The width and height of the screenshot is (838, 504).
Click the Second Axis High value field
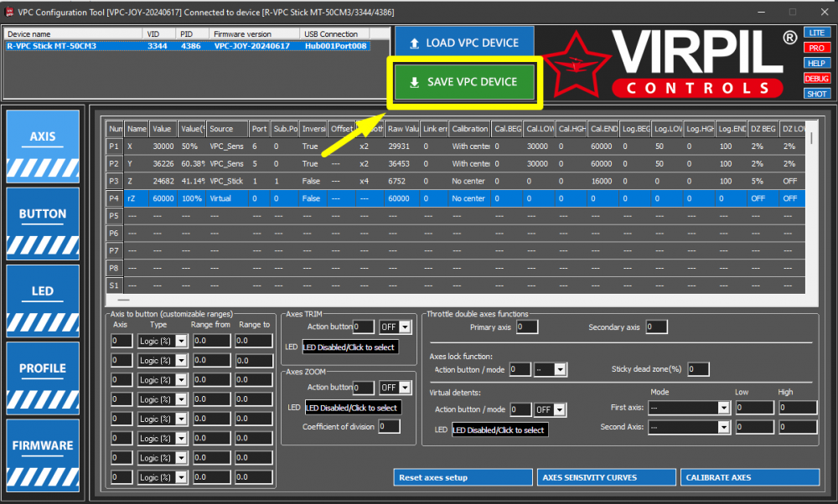798,427
